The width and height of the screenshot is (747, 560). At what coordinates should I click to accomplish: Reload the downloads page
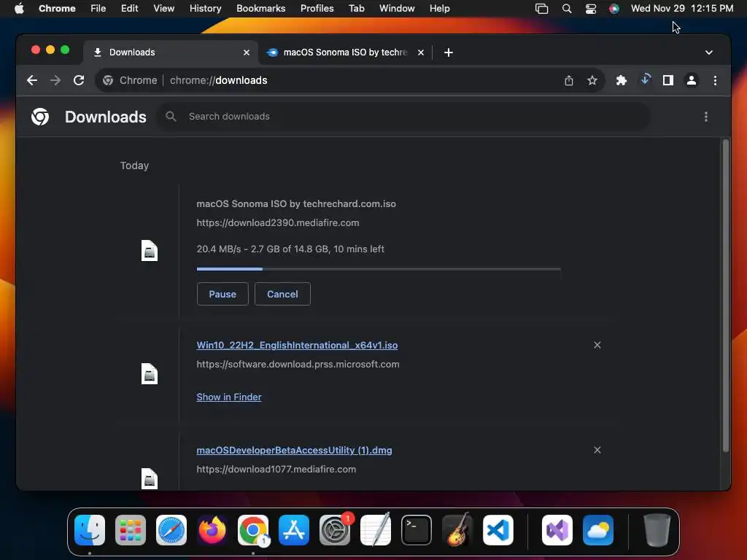79,80
